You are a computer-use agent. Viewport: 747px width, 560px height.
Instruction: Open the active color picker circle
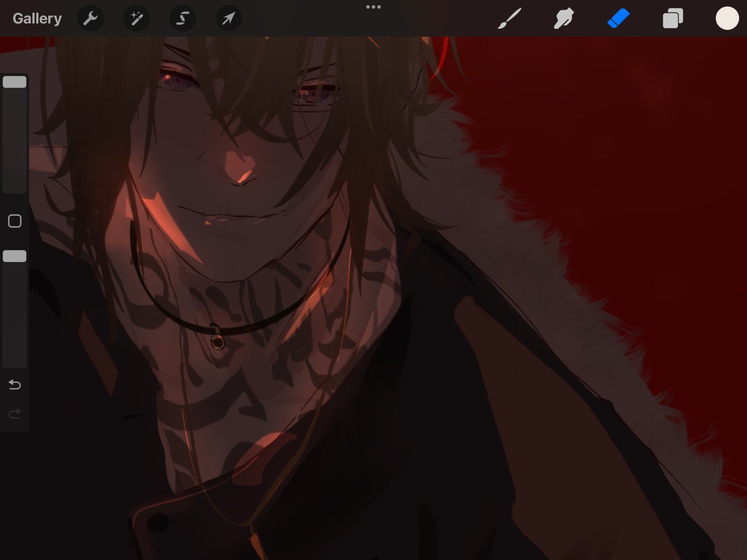[727, 19]
